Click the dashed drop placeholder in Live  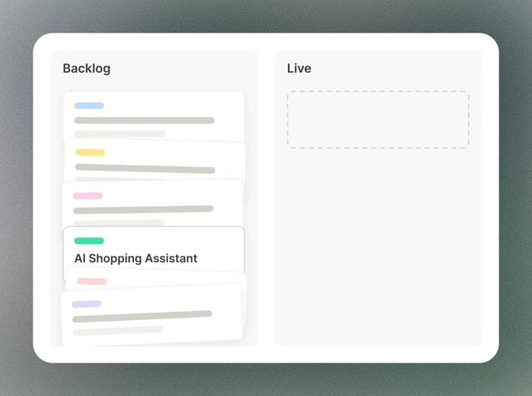378,119
